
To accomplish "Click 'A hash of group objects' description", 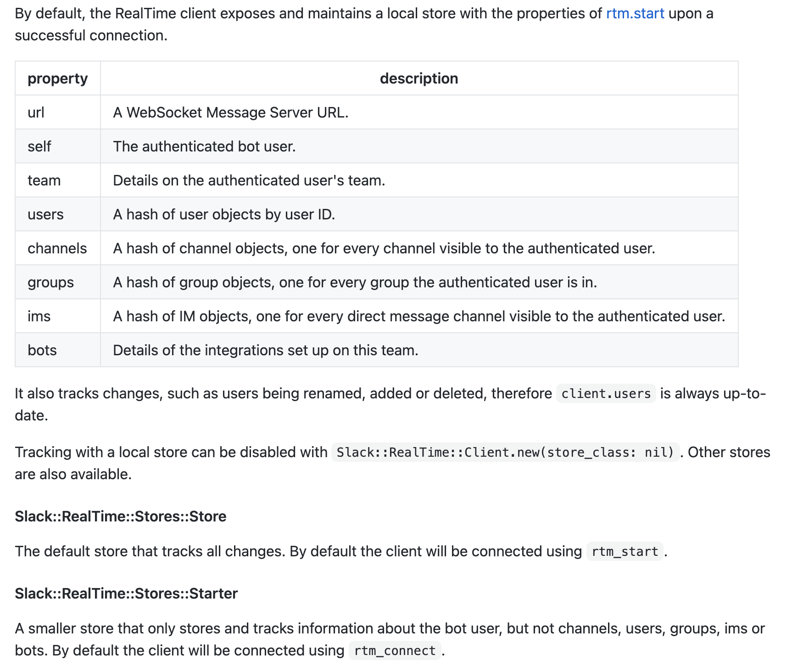I will (x=419, y=282).
